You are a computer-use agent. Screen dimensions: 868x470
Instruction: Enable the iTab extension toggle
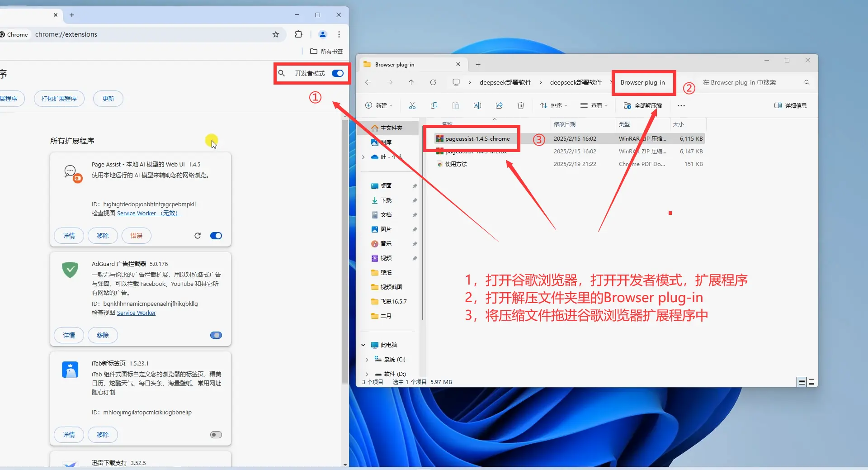[216, 435]
